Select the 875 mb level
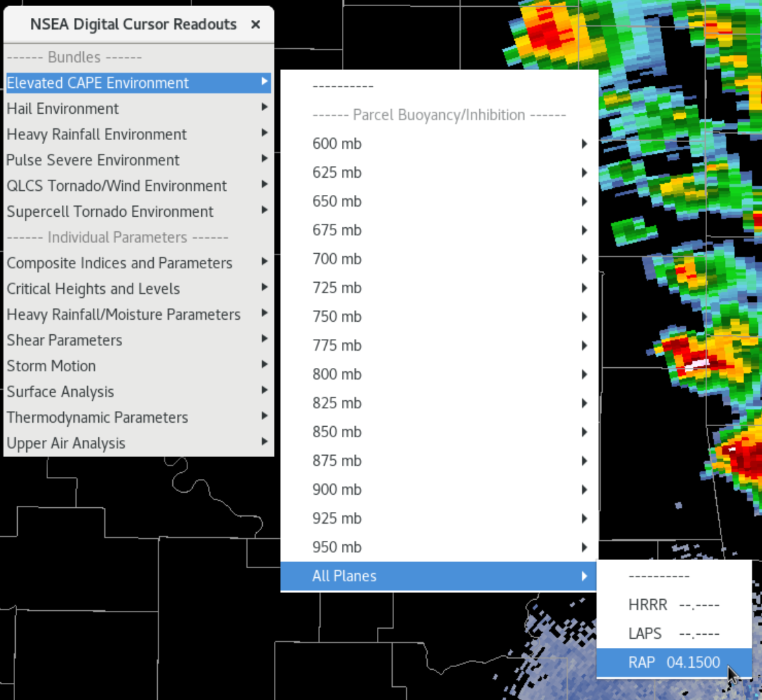The width and height of the screenshot is (762, 700). (x=439, y=460)
